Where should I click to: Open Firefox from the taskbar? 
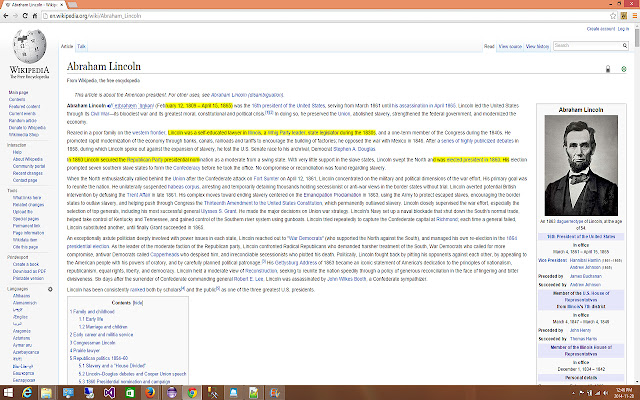(x=150, y=393)
